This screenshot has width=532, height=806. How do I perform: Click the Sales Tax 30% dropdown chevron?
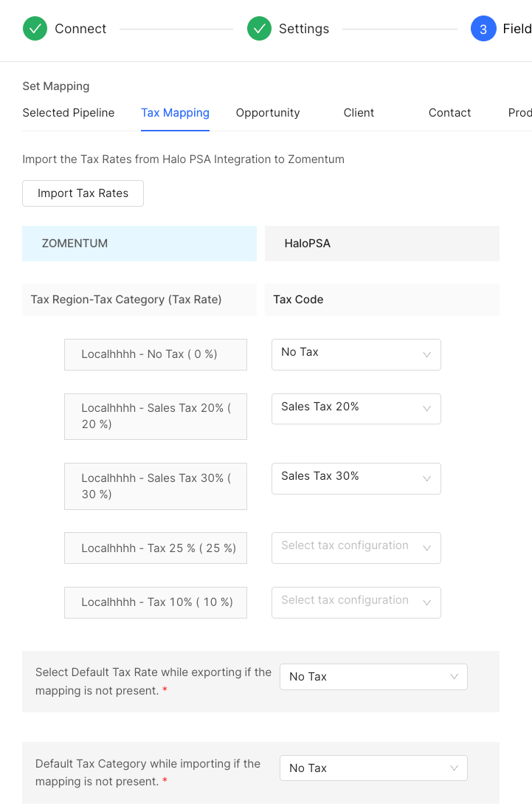pyautogui.click(x=426, y=478)
